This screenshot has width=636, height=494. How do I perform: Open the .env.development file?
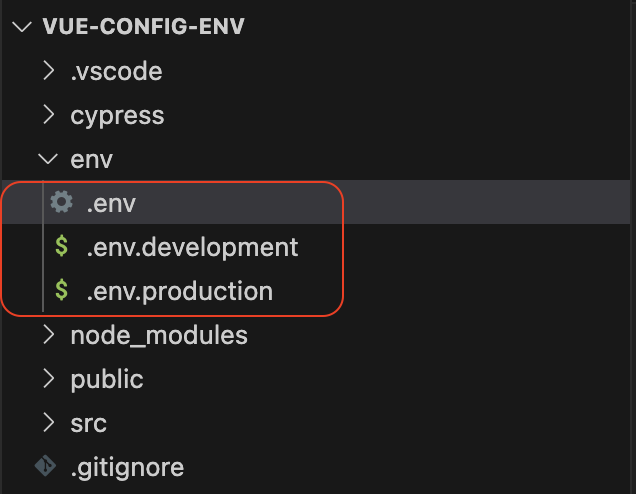[192, 247]
